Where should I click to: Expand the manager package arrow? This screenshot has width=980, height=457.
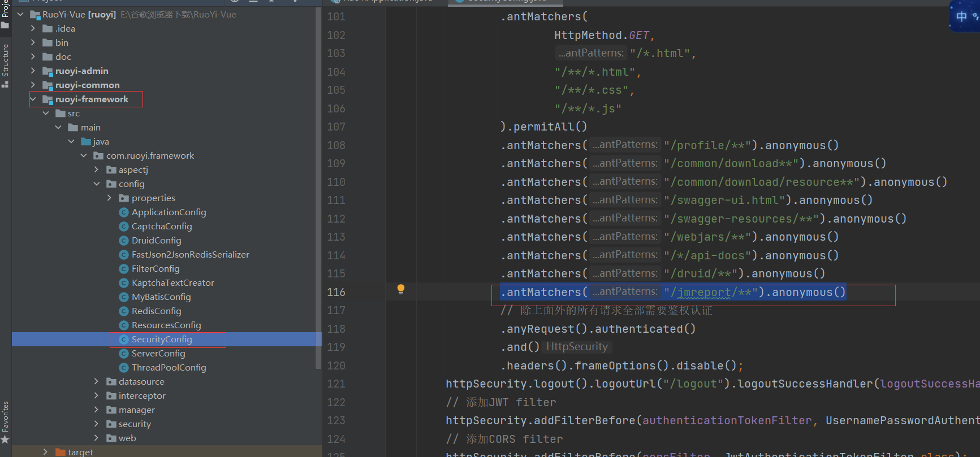click(x=97, y=410)
